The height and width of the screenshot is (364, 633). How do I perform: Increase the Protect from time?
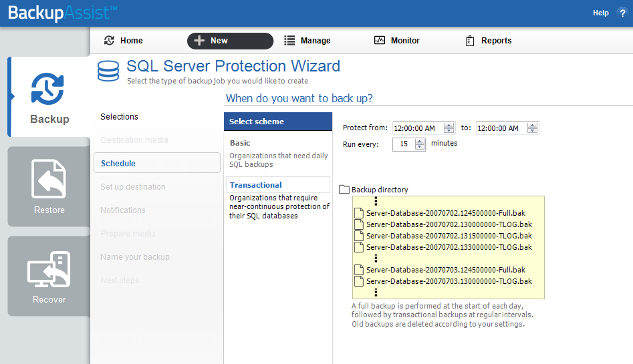(x=449, y=125)
